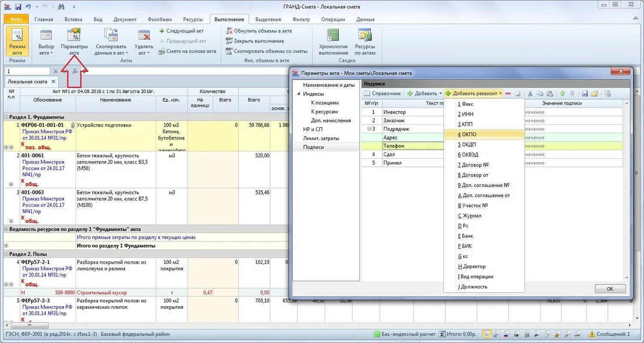Switch to the Главная ribbon tab
This screenshot has height=343, width=644.
pos(44,19)
